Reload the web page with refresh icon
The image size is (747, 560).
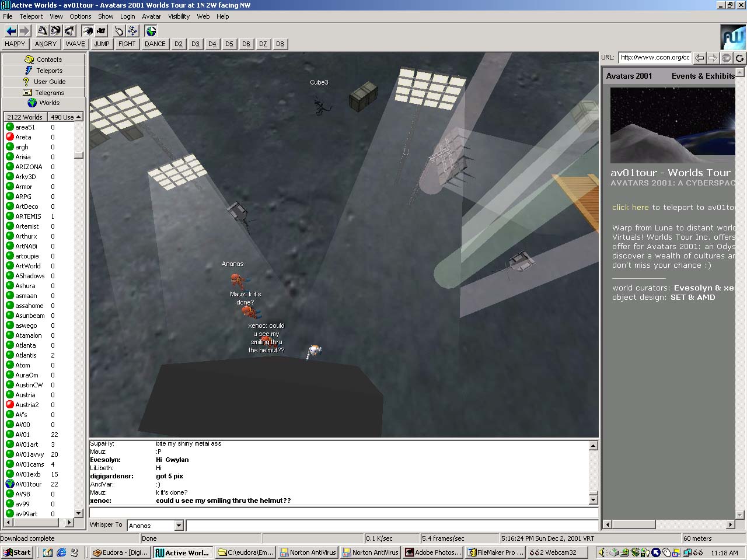point(739,58)
